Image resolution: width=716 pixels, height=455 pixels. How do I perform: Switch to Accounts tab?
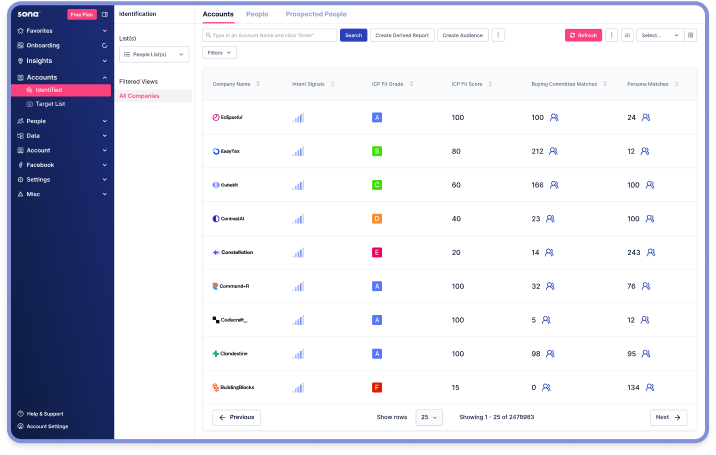pyautogui.click(x=218, y=14)
